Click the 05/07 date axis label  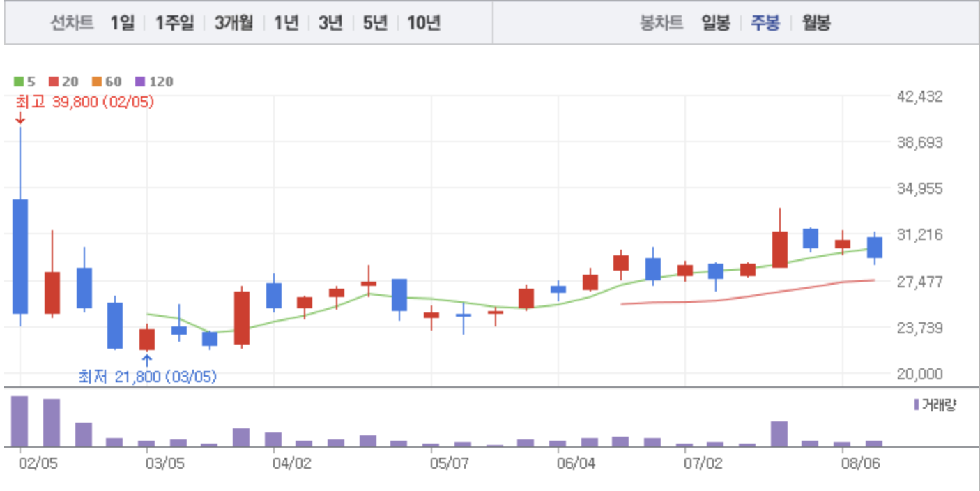click(x=449, y=463)
